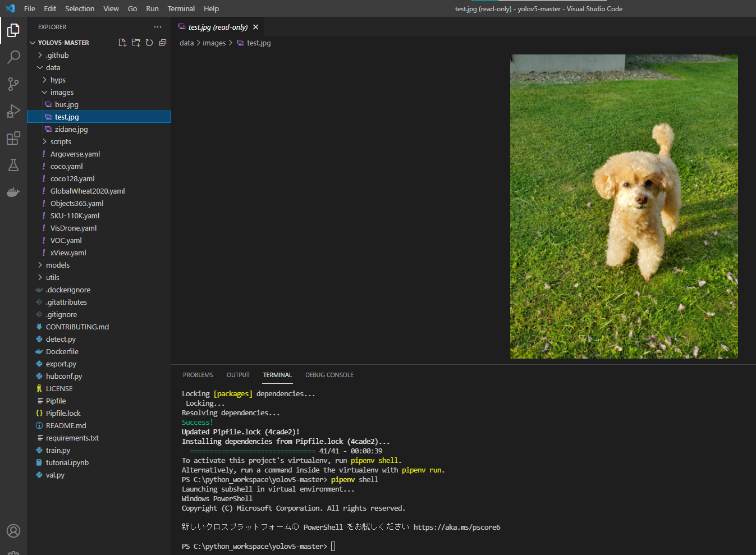Image resolution: width=756 pixels, height=555 pixels.
Task: Open the Run and Debug view
Action: point(13,111)
